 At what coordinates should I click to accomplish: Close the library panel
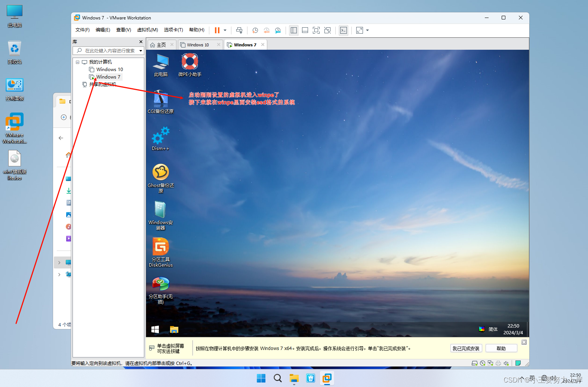pos(141,42)
